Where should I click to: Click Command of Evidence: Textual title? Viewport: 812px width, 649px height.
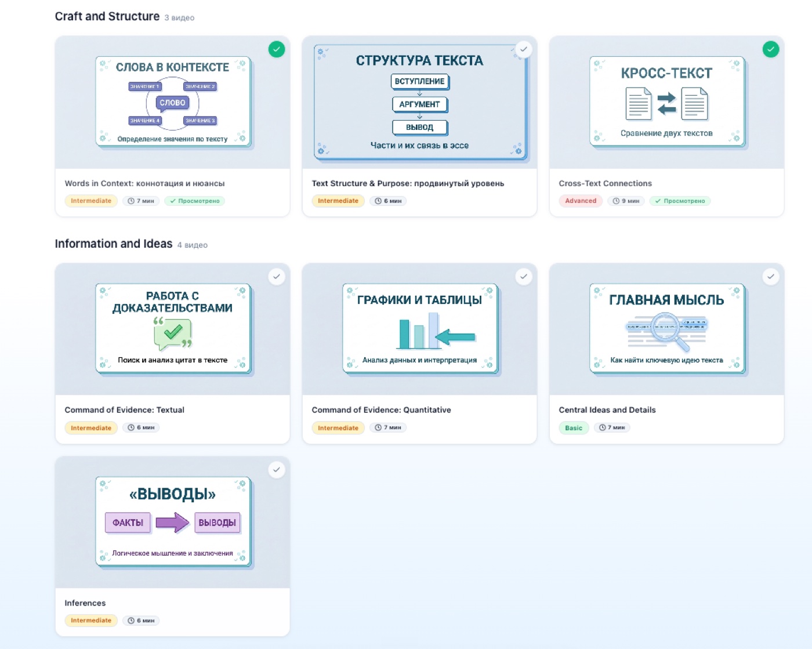pyautogui.click(x=125, y=410)
